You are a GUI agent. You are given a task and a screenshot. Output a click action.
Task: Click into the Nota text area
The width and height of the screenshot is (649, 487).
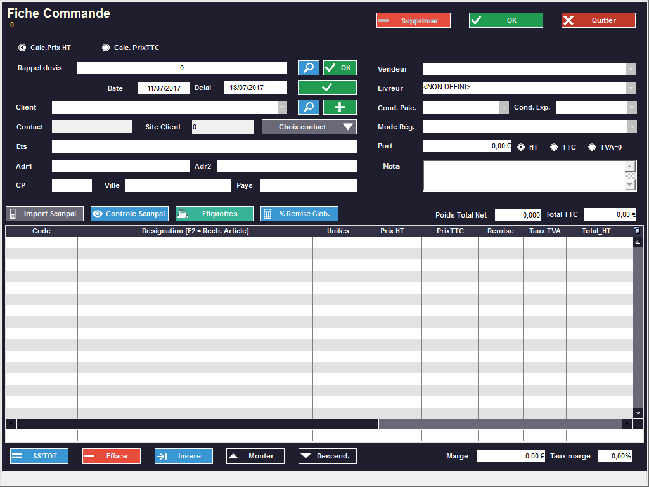[x=523, y=175]
